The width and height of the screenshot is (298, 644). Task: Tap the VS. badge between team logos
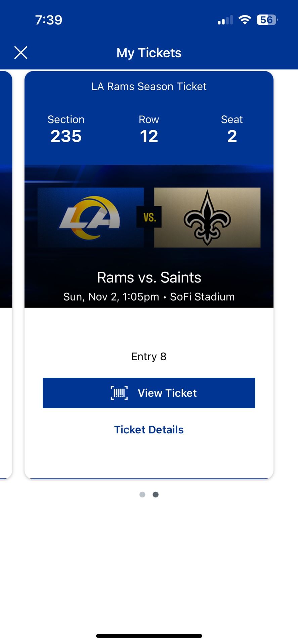(x=149, y=217)
